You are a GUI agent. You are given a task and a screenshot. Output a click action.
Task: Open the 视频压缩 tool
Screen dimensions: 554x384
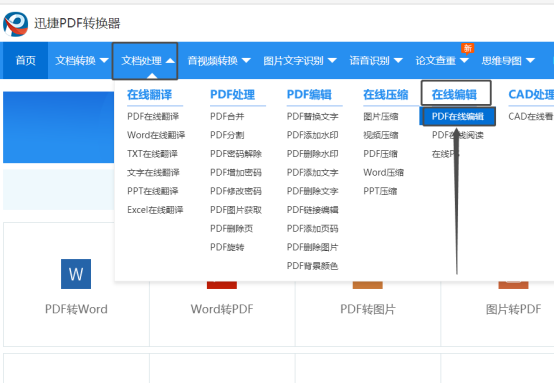[x=381, y=135]
